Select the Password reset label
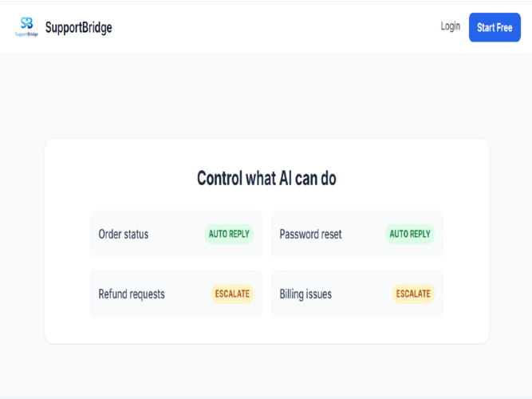Image resolution: width=532 pixels, height=399 pixels. pyautogui.click(x=310, y=235)
